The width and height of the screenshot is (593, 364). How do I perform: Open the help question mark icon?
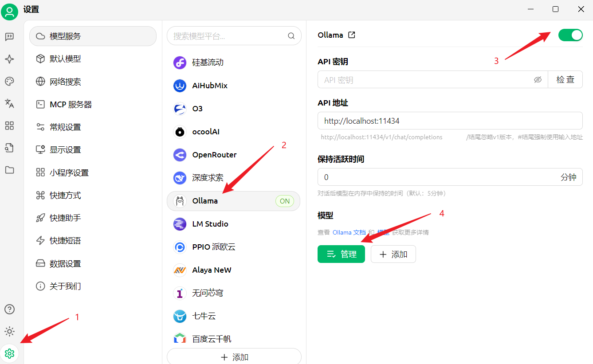click(x=9, y=309)
